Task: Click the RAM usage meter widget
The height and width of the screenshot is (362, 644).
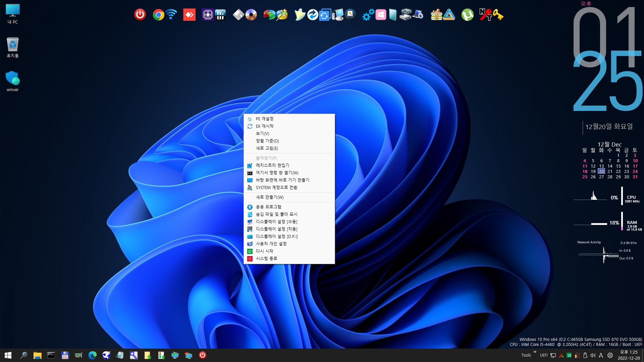Action: pyautogui.click(x=607, y=222)
